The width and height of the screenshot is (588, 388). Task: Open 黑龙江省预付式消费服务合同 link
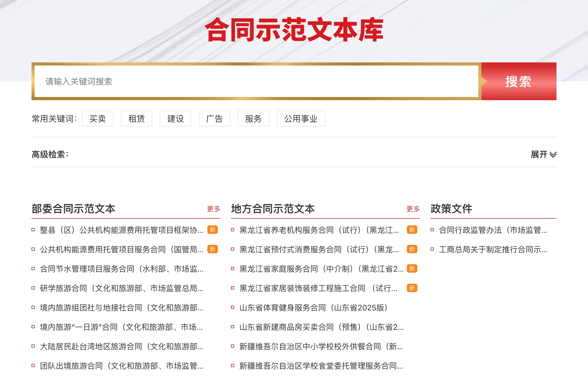pyautogui.click(x=319, y=249)
